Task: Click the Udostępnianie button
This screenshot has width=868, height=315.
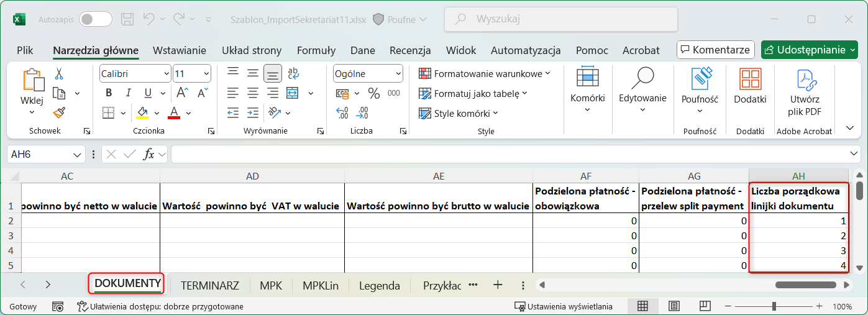Action: (808, 50)
